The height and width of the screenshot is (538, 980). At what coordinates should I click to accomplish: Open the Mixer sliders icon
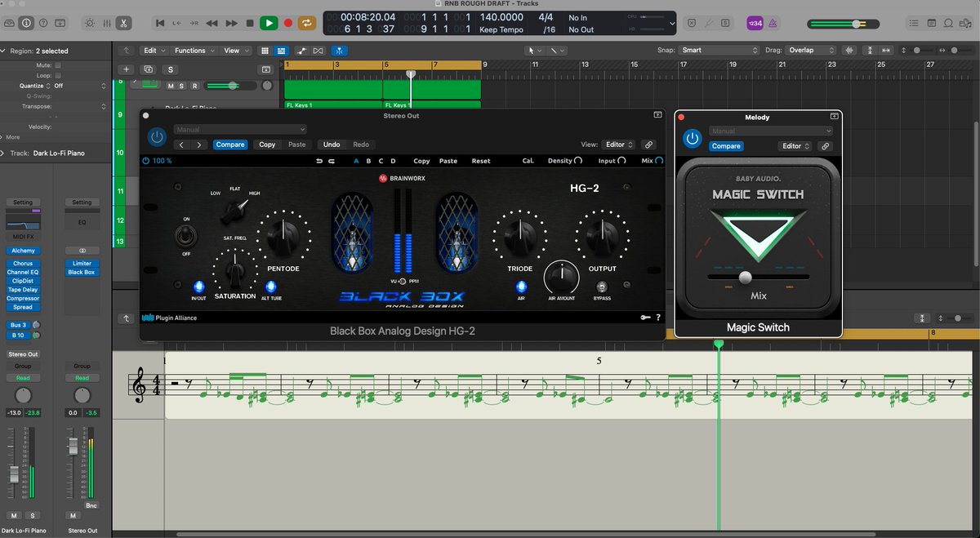[x=105, y=23]
